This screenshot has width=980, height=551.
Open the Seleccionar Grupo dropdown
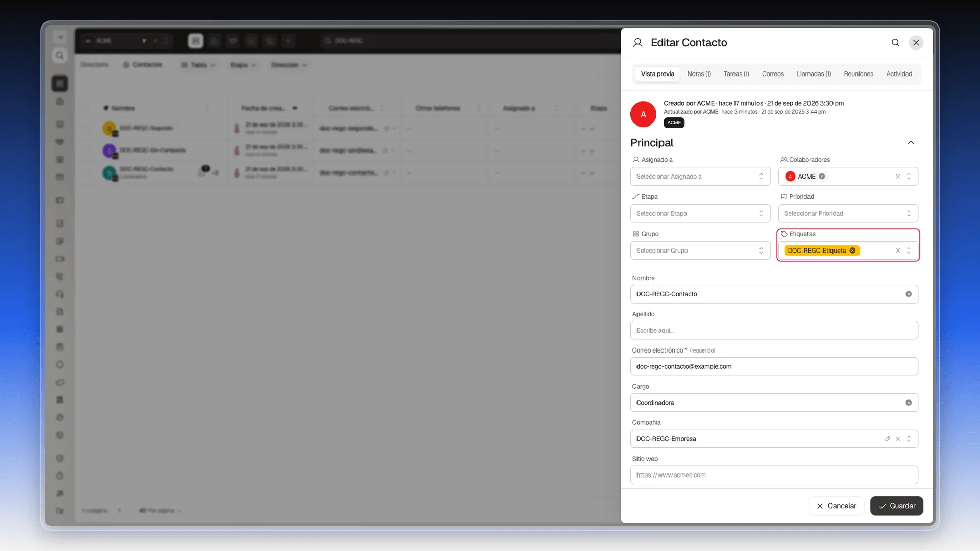click(700, 251)
